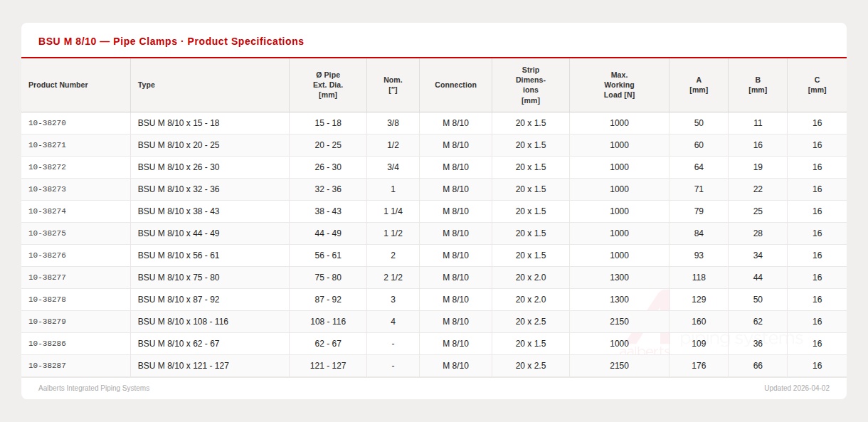This screenshot has height=422, width=868.
Task: Click product number 10-38287
Action: point(47,366)
